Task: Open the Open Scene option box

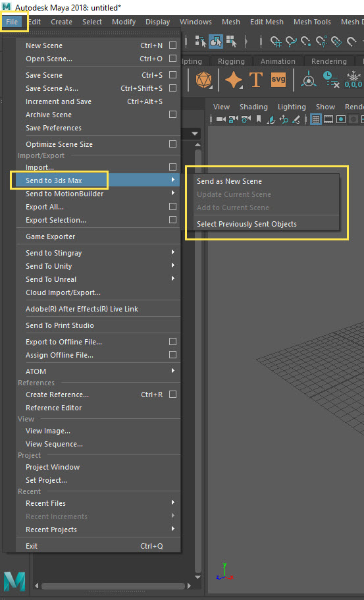Action: [173, 59]
